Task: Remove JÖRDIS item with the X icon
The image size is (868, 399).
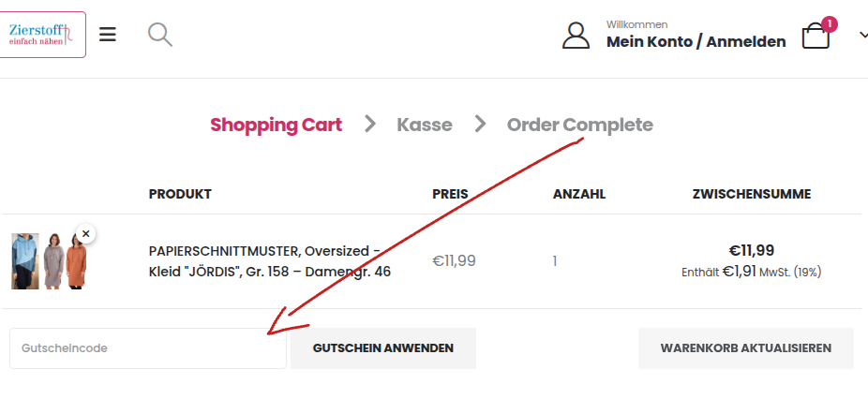Action: click(x=86, y=234)
